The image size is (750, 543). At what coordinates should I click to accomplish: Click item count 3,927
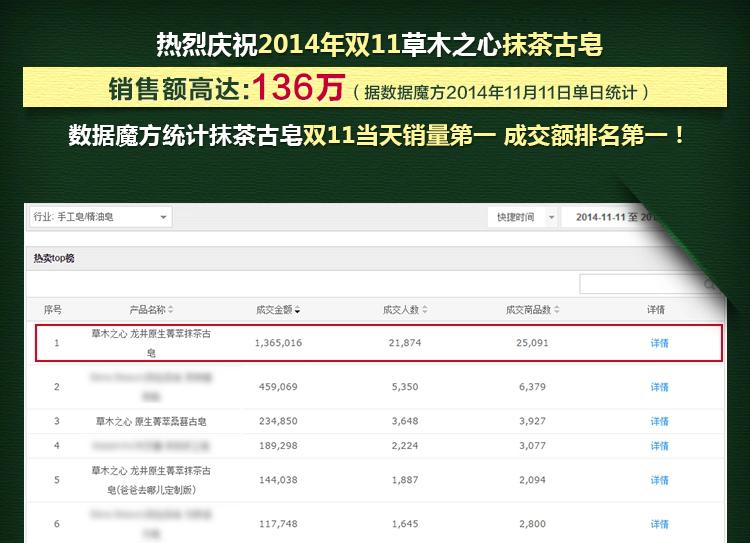[x=532, y=421]
